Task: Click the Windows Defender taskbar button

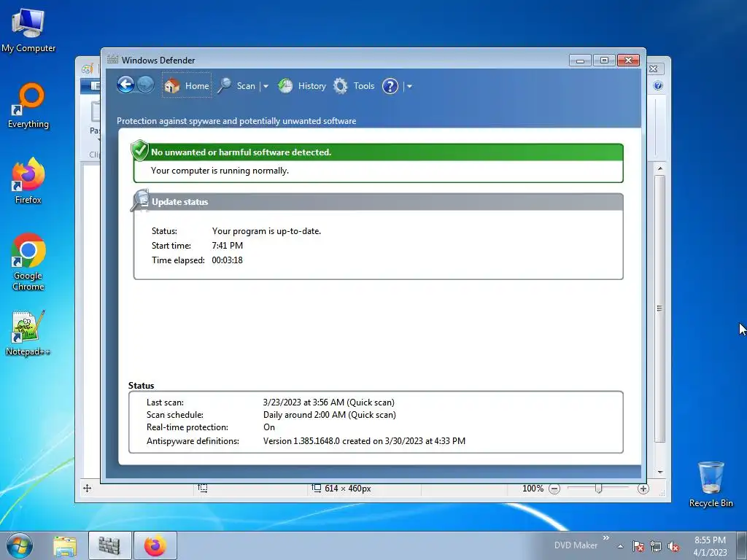Action: coord(109,545)
